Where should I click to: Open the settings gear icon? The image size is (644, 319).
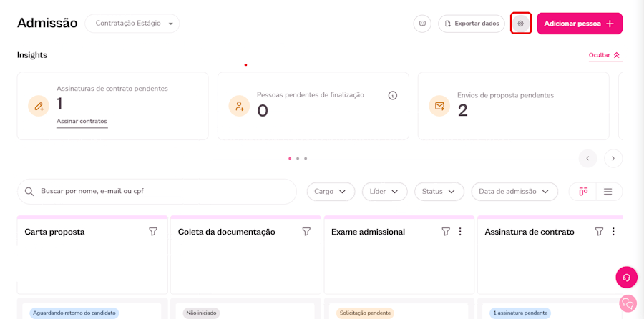pyautogui.click(x=521, y=24)
